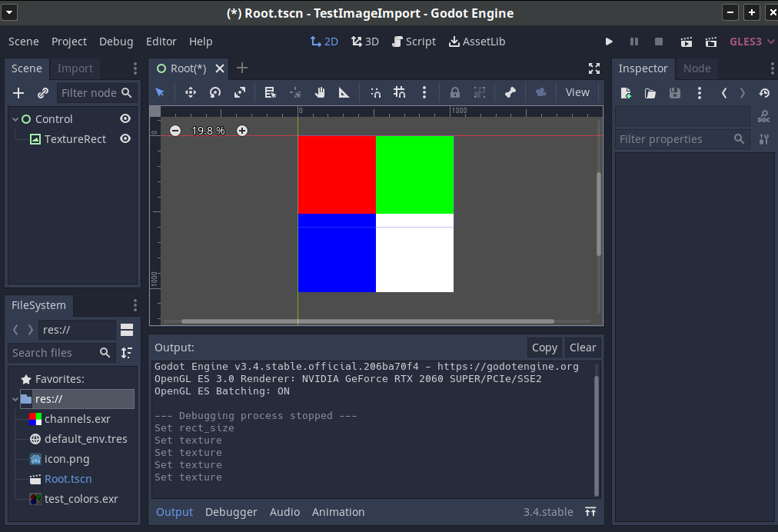Viewport: 778px width, 532px height.
Task: Enable the Ruler Mode tool
Action: click(344, 92)
